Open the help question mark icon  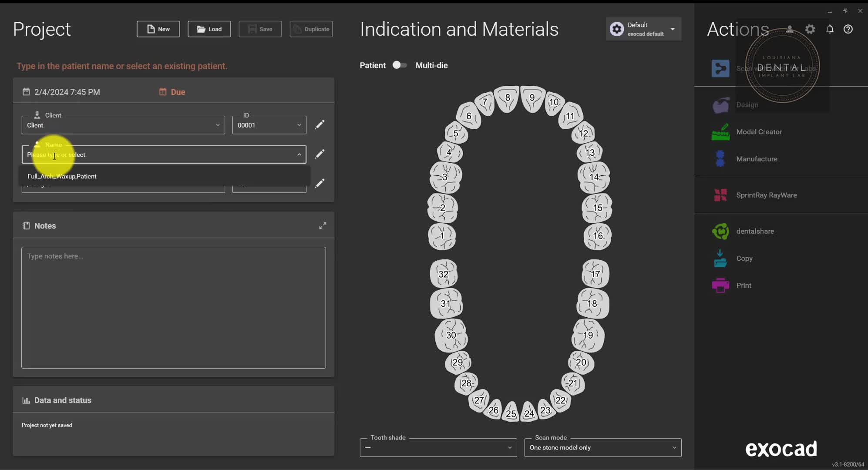848,29
